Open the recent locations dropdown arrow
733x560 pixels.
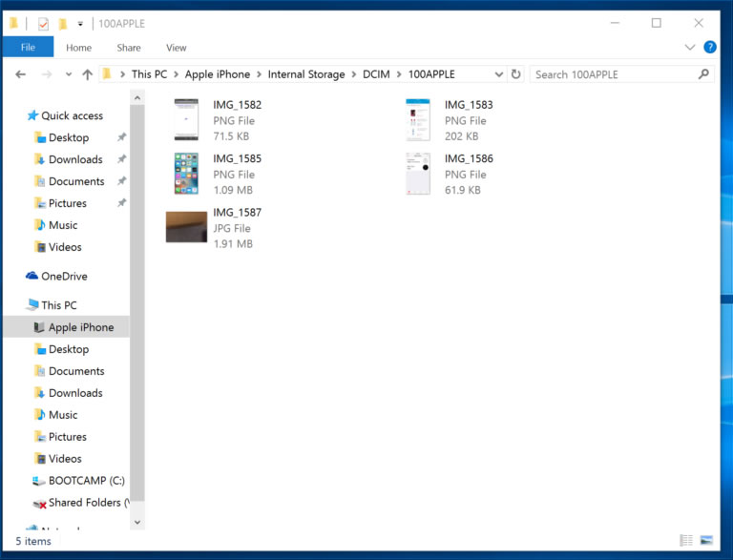coord(68,74)
